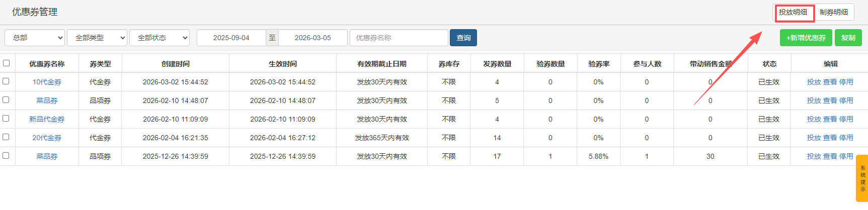Click 停用 in the 新品代金券 row
The height and width of the screenshot is (210, 868).
tap(846, 119)
